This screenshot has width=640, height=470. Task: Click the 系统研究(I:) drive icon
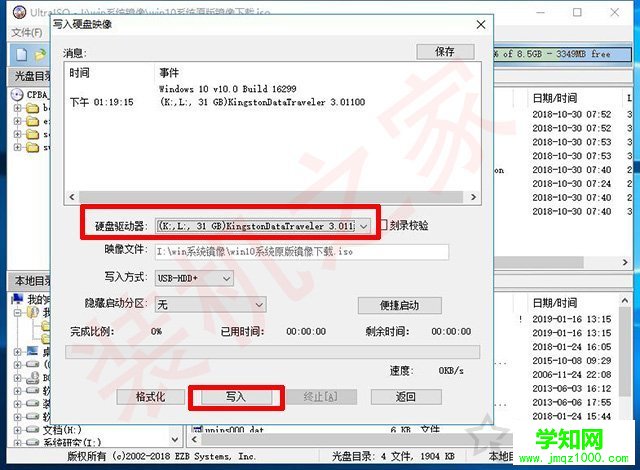pos(33,443)
